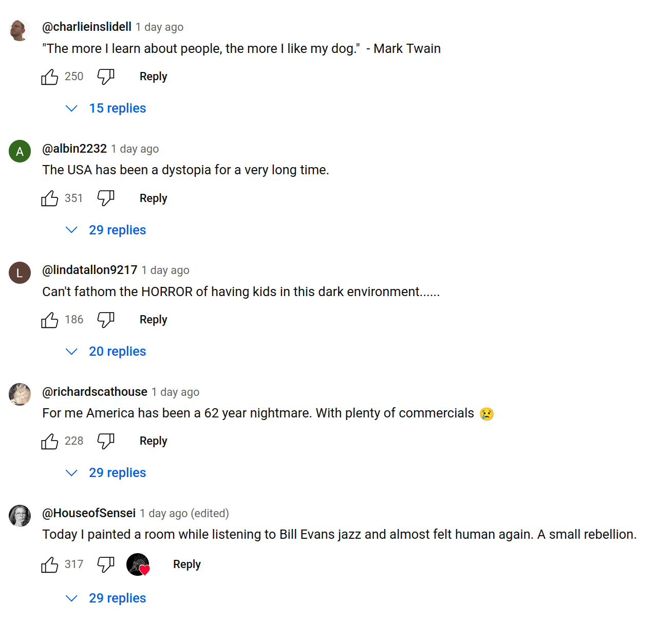The width and height of the screenshot is (672, 620).
Task: Like @richardscathouse's 62 year nightmare comment
Action: coord(50,441)
